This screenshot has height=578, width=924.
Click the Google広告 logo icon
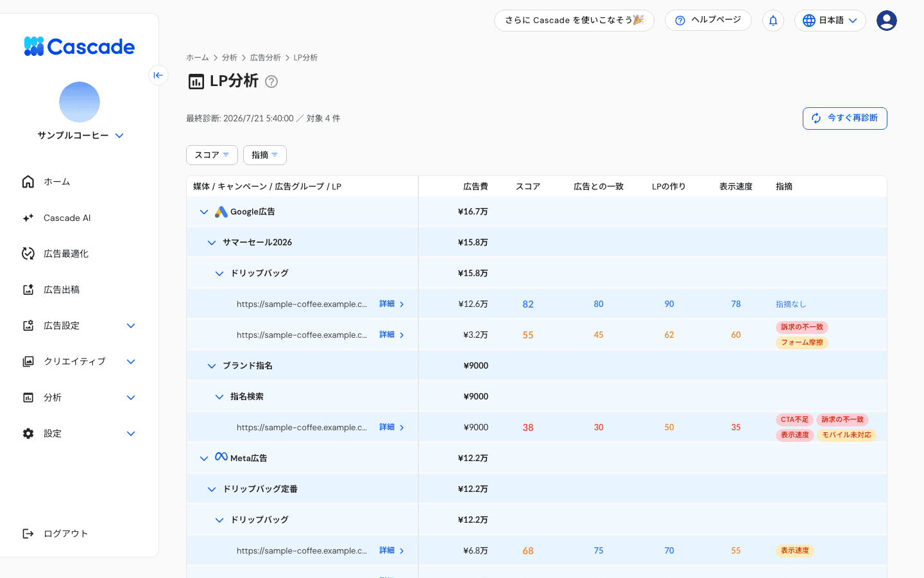pos(221,212)
